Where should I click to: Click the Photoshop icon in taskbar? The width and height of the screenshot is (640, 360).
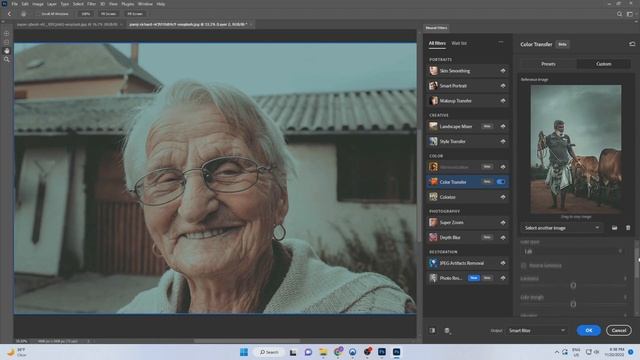tap(396, 352)
